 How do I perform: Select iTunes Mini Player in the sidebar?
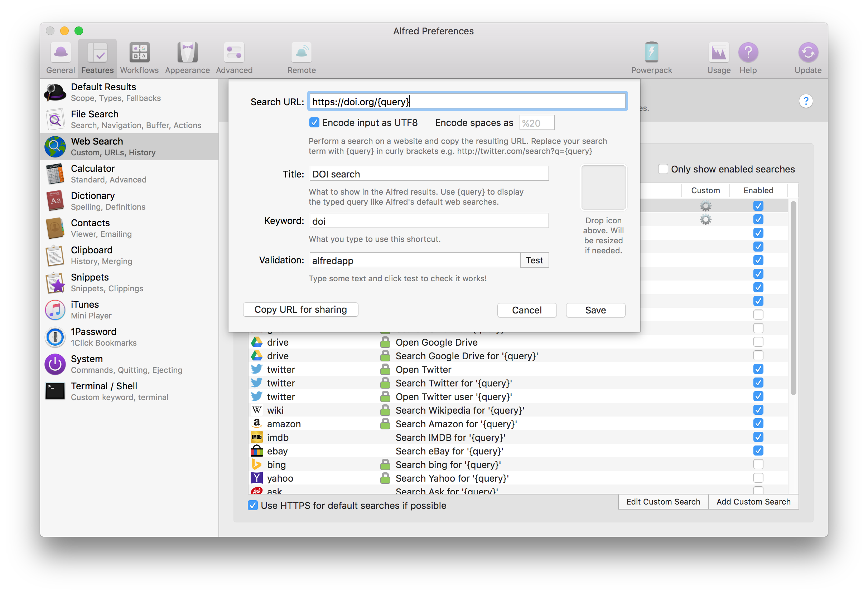(x=129, y=310)
